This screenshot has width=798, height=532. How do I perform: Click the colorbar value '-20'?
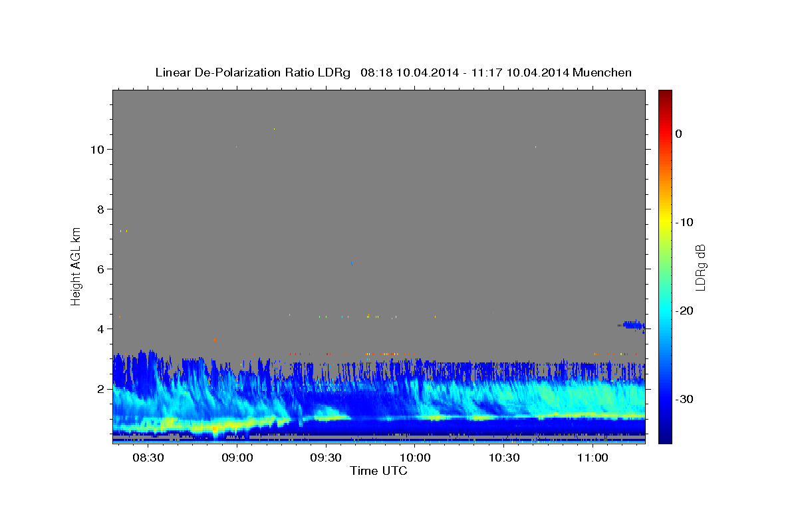click(x=684, y=311)
